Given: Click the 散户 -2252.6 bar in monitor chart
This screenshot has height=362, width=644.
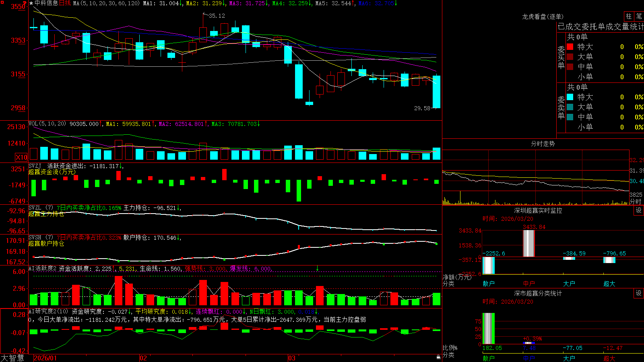Looking at the screenshot, I should point(489,265).
